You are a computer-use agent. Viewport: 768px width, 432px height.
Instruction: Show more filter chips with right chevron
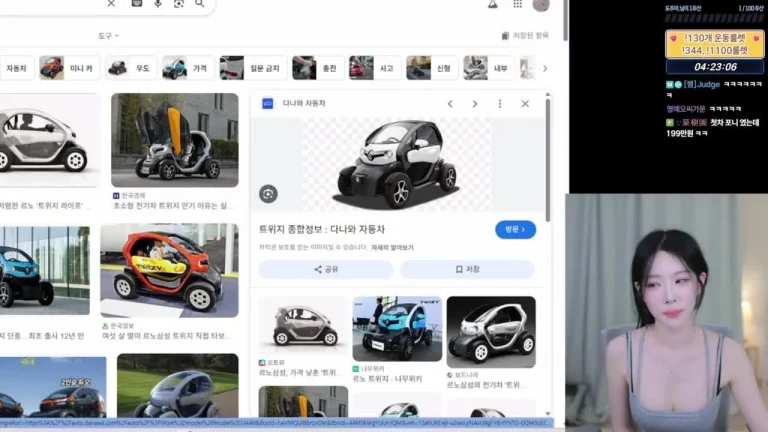545,69
